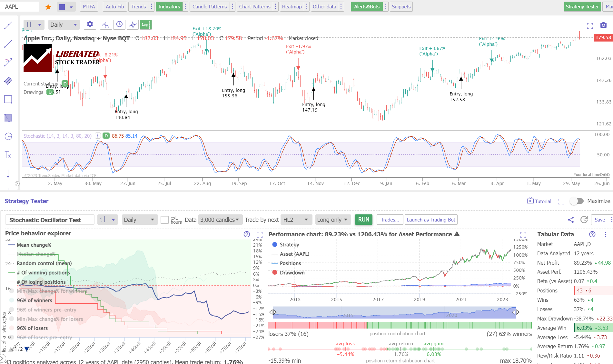
Task: Toggle the Log scale button
Action: (146, 24)
